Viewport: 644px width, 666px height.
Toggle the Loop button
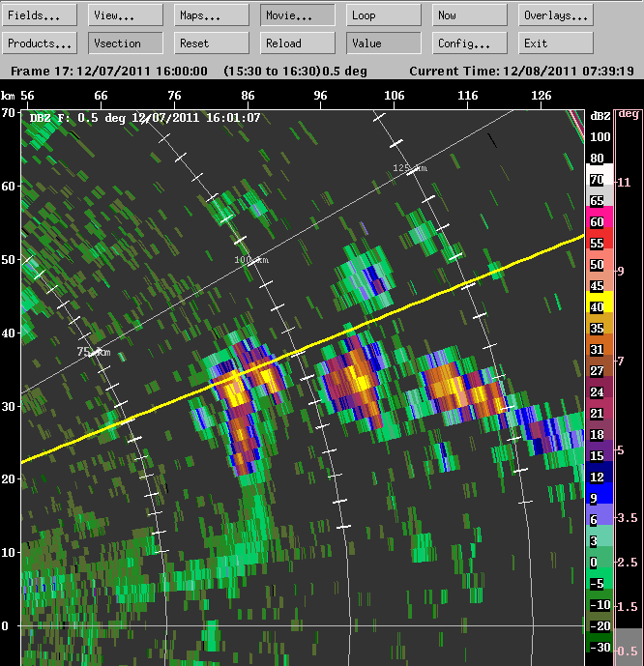tap(384, 15)
